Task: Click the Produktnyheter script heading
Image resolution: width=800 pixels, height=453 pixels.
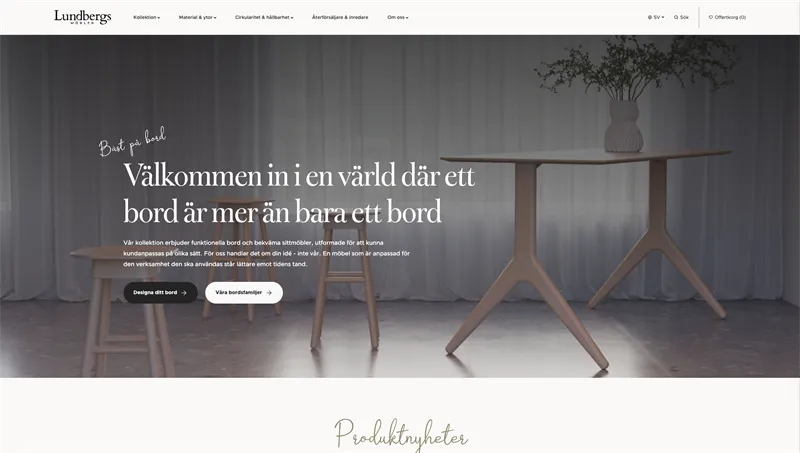Action: [x=401, y=435]
